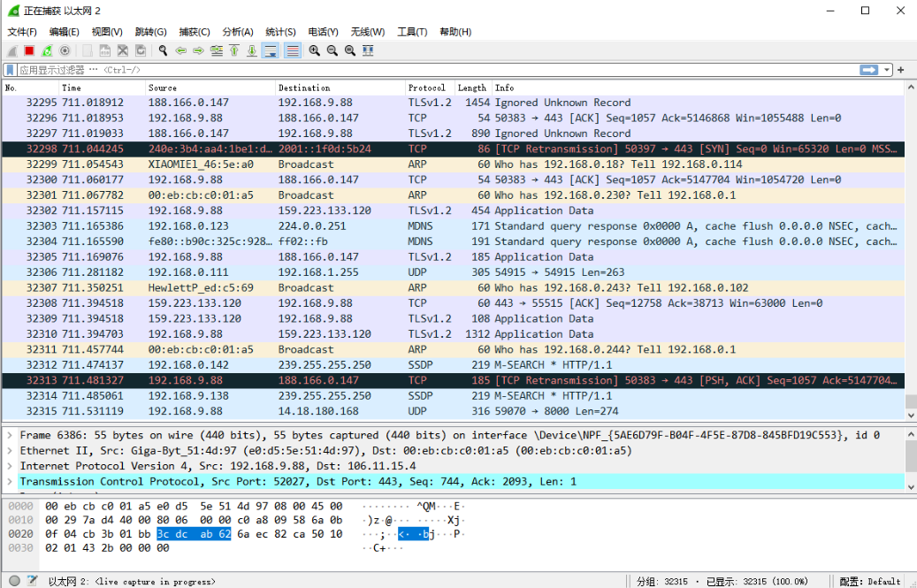Image resolution: width=917 pixels, height=588 pixels.
Task: Select packet 32298 TCP Retransmission SYN row
Action: tap(454, 149)
